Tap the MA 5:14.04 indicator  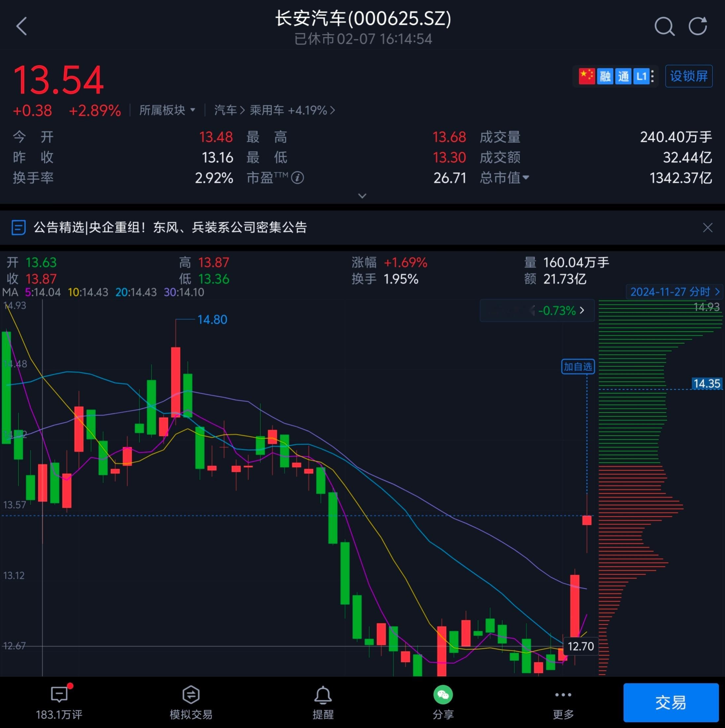pyautogui.click(x=43, y=292)
